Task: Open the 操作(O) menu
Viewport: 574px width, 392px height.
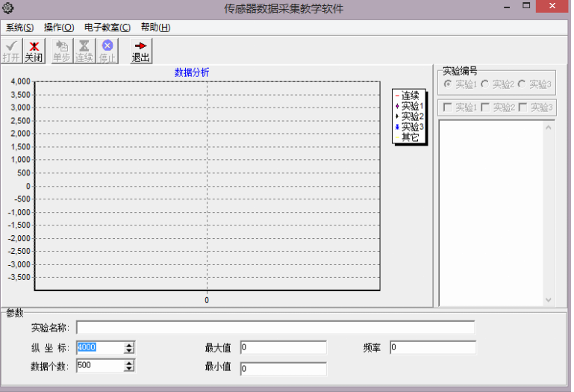Action: click(59, 28)
